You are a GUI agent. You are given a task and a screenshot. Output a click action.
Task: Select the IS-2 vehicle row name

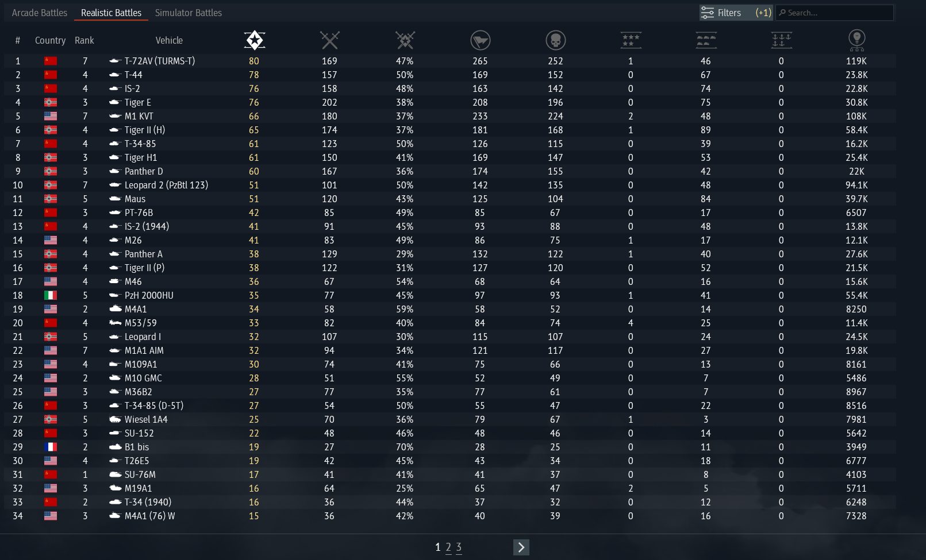[x=132, y=88]
